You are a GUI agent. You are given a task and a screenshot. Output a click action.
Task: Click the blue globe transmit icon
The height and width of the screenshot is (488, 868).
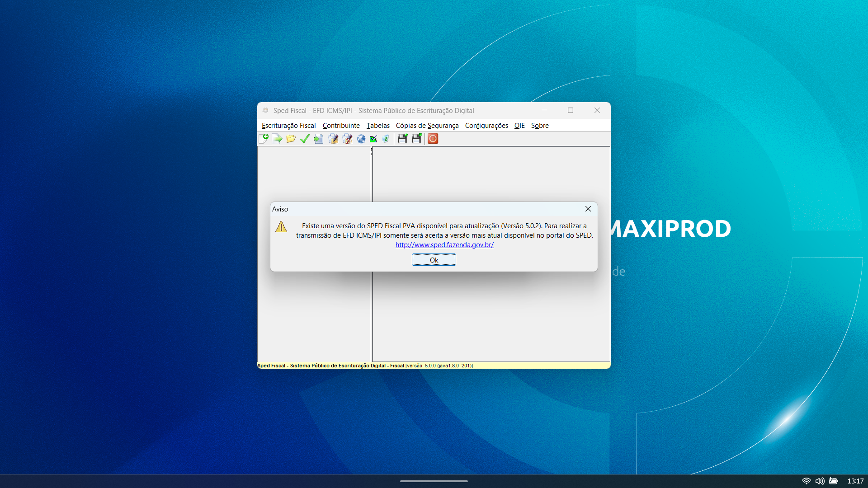tap(361, 139)
